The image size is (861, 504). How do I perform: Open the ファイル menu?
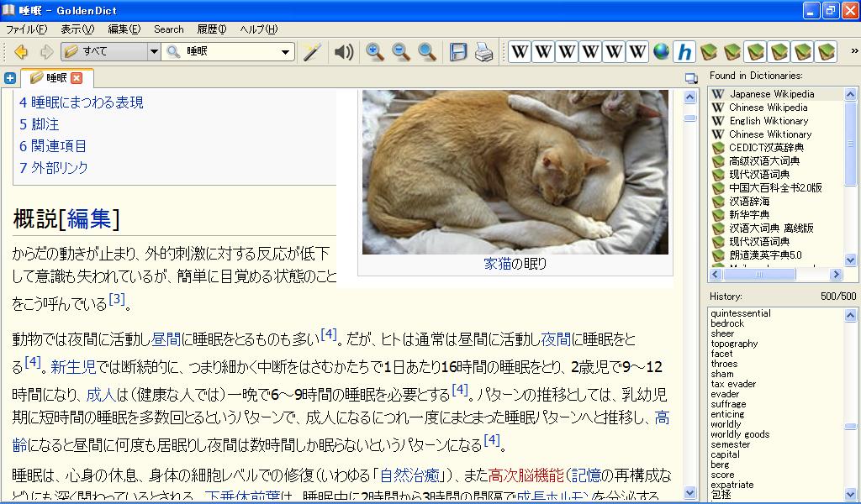pyautogui.click(x=26, y=29)
